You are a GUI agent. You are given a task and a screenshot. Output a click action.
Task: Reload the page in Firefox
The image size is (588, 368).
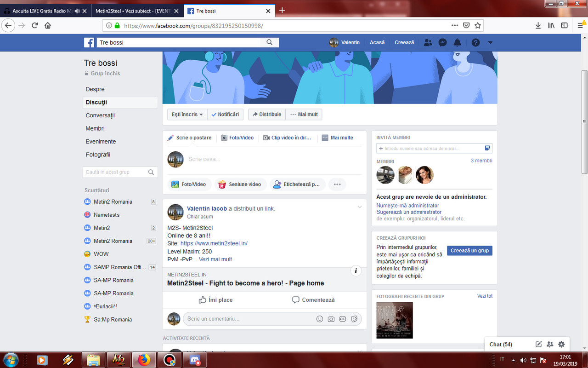(x=34, y=25)
